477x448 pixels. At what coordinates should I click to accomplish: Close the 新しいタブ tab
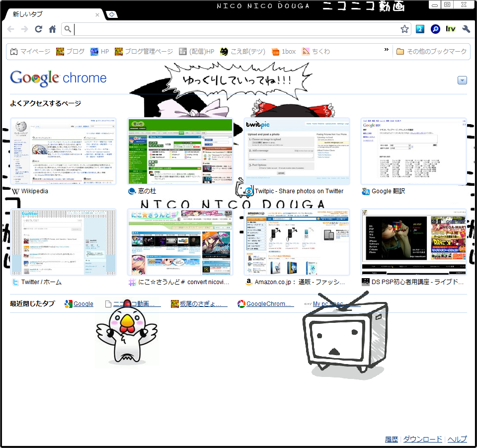[97, 14]
